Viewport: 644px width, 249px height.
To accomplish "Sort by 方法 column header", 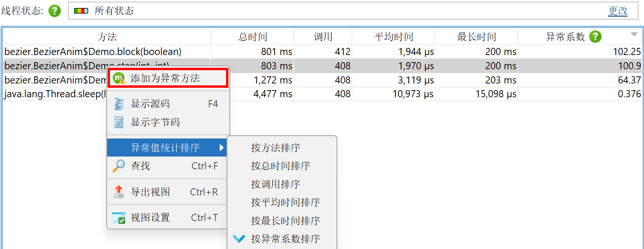I will (107, 37).
